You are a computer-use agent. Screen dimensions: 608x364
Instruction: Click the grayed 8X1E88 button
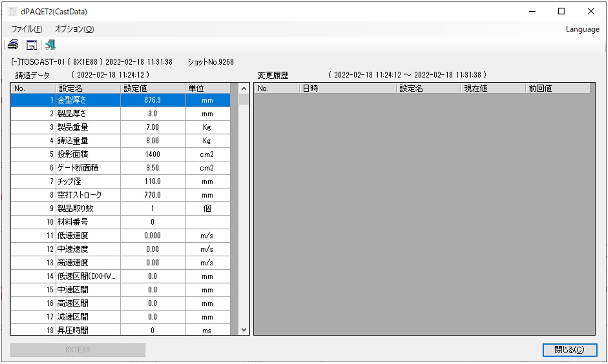pos(78,350)
